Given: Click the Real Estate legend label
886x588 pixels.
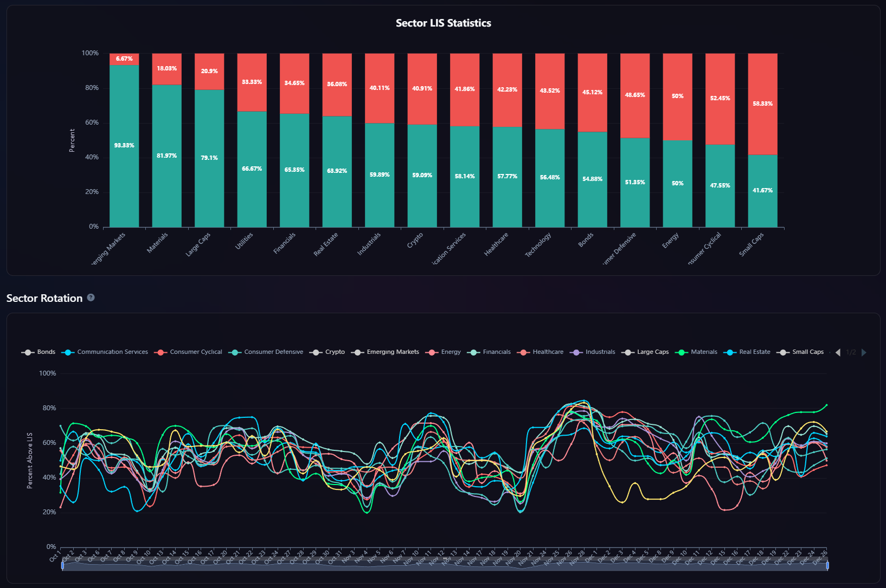Looking at the screenshot, I should (754, 352).
